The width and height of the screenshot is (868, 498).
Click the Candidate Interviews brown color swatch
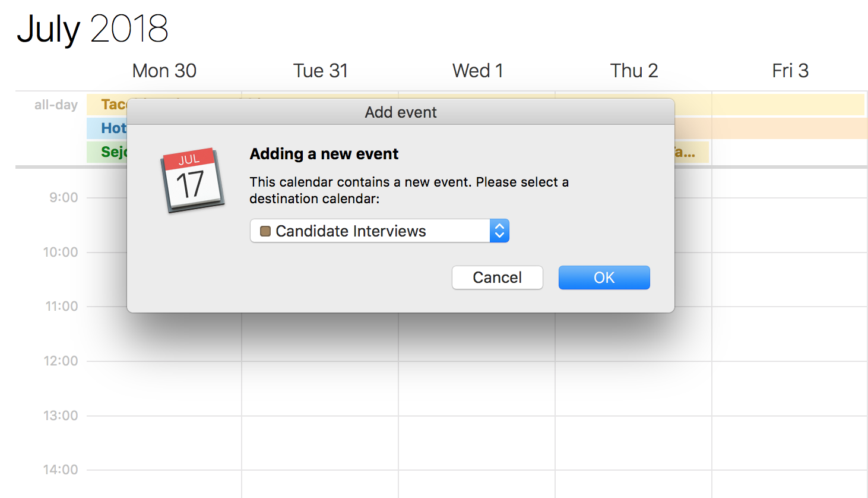coord(265,231)
